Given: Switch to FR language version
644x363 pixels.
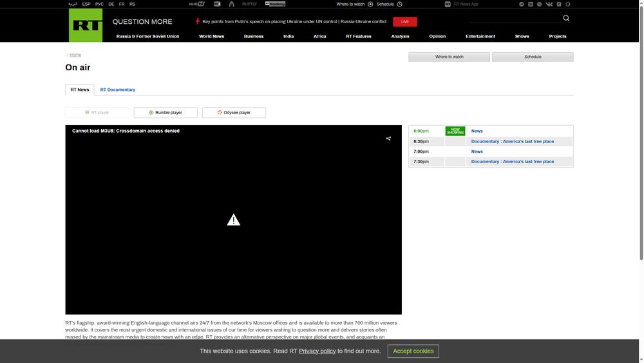Looking at the screenshot, I should coord(122,4).
